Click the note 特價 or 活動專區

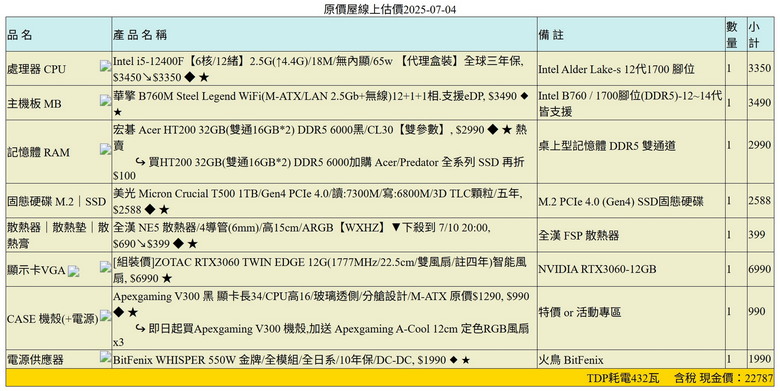click(x=580, y=312)
